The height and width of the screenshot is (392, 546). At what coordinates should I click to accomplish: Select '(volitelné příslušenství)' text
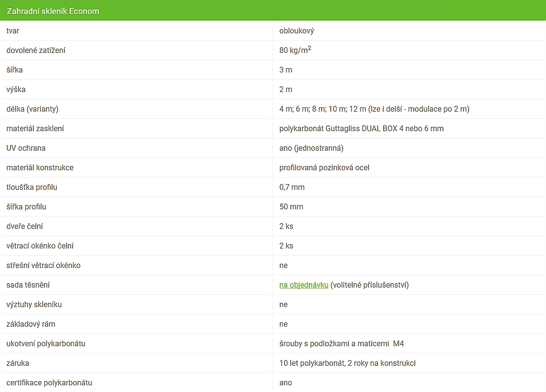pyautogui.click(x=369, y=285)
